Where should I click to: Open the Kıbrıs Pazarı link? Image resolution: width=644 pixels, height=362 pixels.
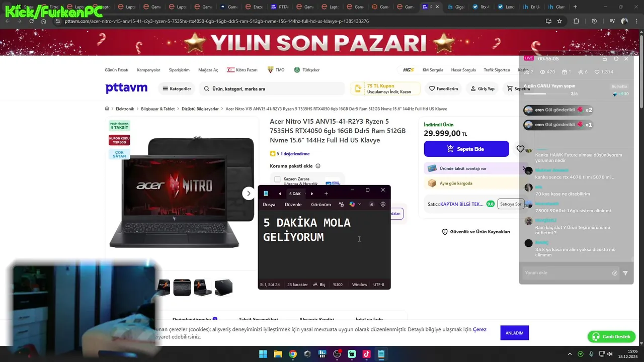[x=242, y=70]
